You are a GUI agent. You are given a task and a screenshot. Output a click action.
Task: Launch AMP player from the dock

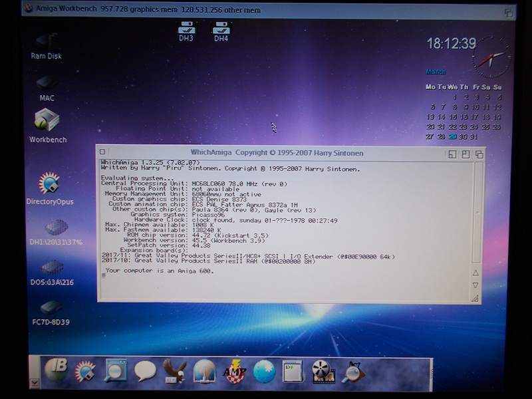[x=235, y=371]
